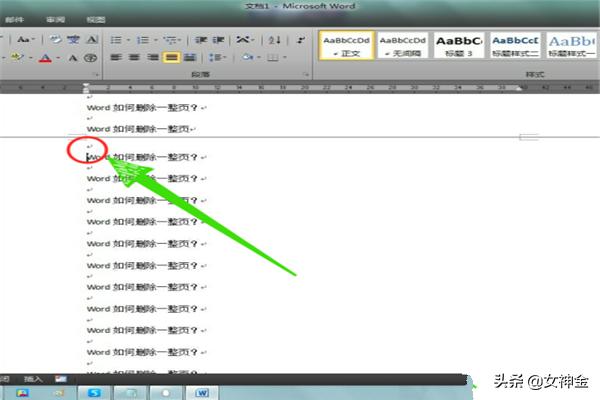Click the numbered list icon
The width and height of the screenshot is (600, 400).
(x=143, y=39)
